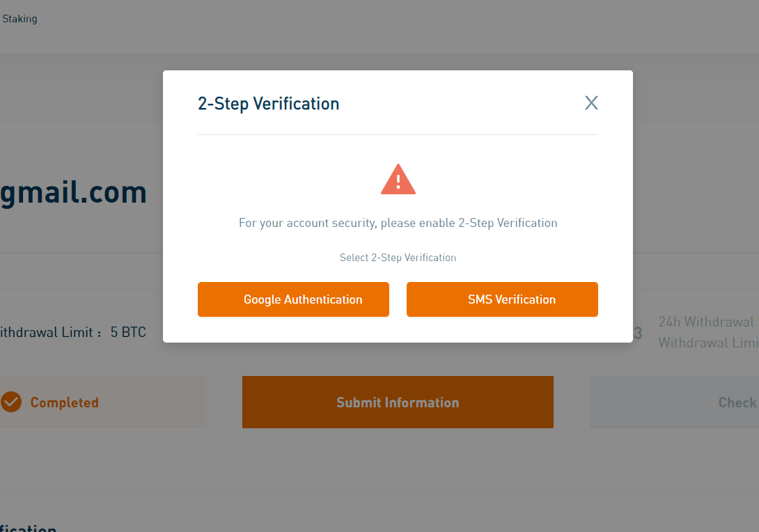The image size is (759, 532).
Task: Click the Completed checkmark icon
Action: click(11, 402)
